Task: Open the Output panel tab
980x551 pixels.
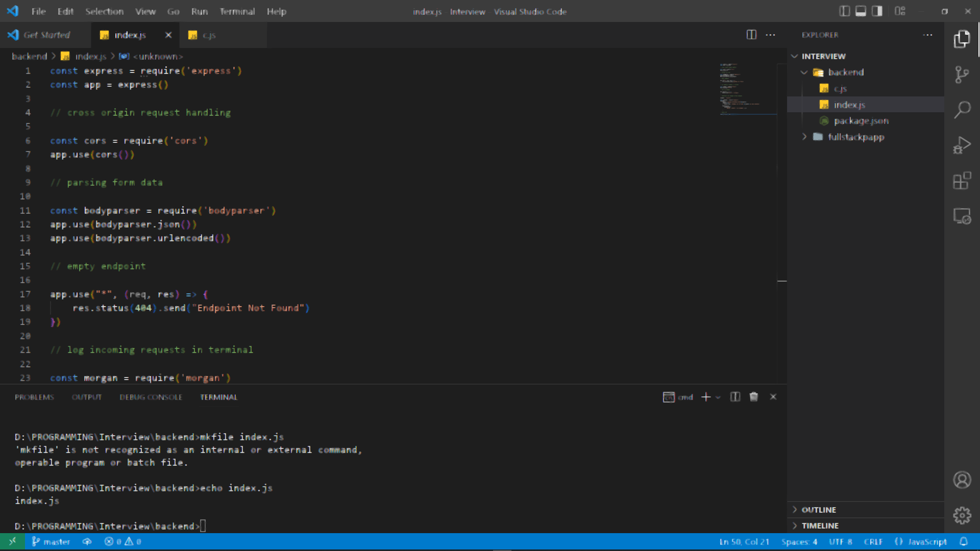Action: point(87,397)
